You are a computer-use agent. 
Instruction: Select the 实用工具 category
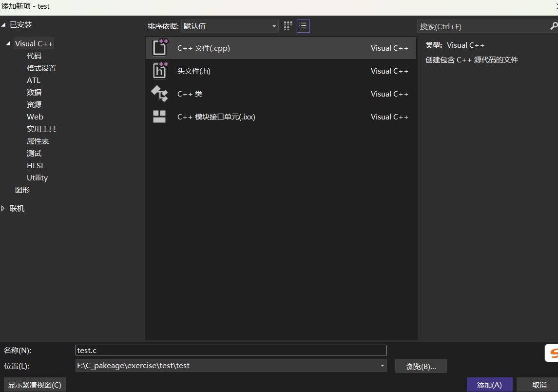[x=41, y=129]
